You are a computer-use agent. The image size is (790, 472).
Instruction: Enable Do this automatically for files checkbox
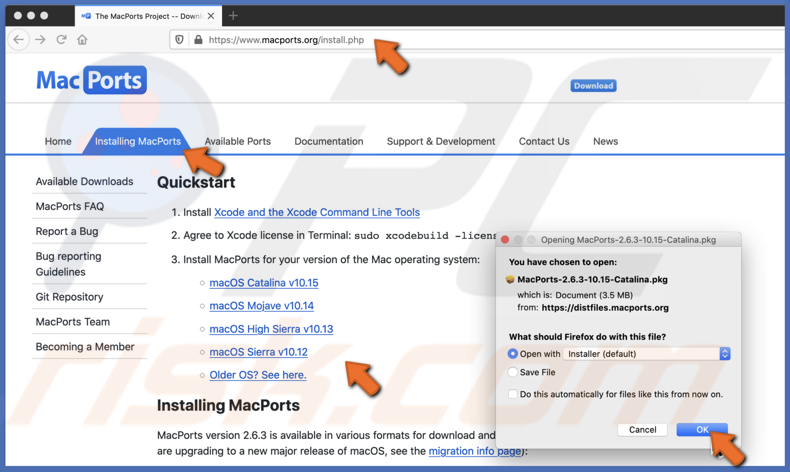click(513, 394)
